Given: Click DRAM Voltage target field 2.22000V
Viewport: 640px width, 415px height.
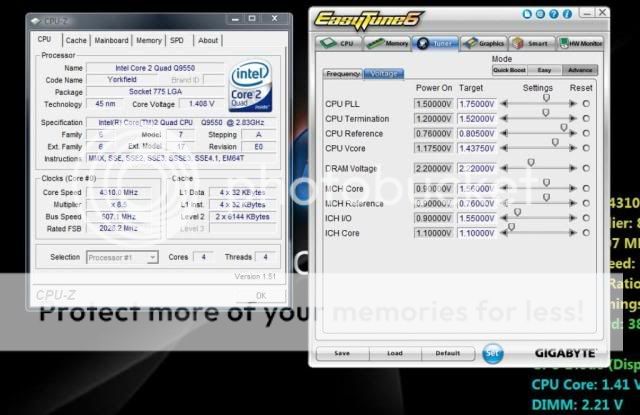Looking at the screenshot, I should [x=476, y=169].
